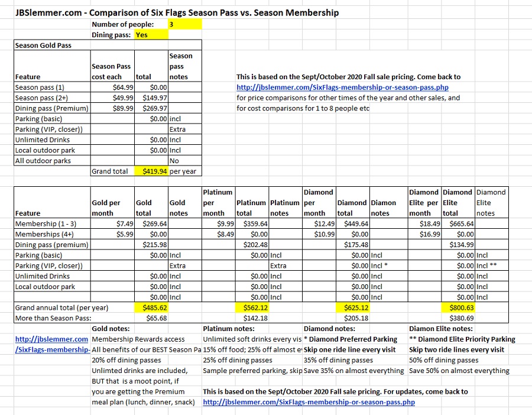Open the /SixFlags-membership- link in left column
This screenshot has height=415, width=532.
(x=53, y=349)
